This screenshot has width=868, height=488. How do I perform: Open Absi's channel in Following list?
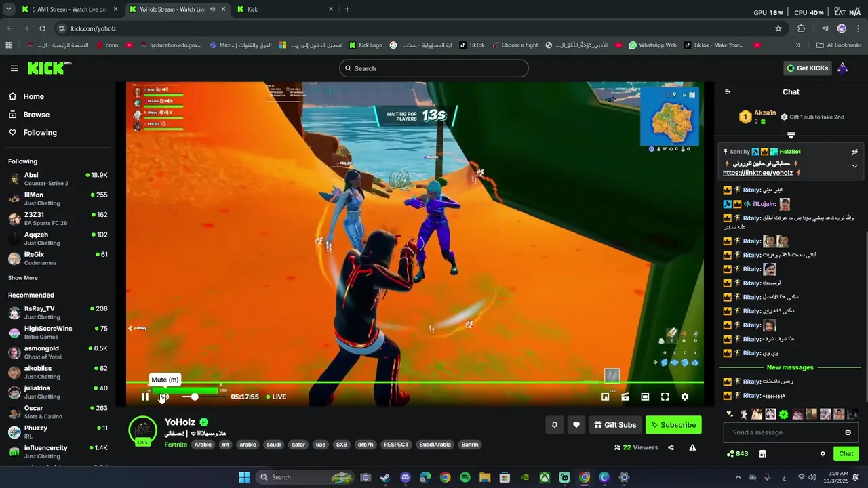tap(58, 179)
